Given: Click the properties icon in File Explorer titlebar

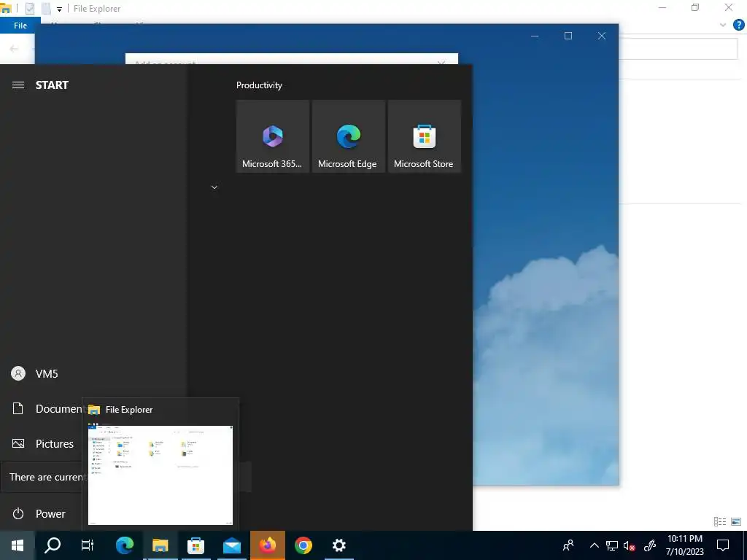Looking at the screenshot, I should pyautogui.click(x=29, y=9).
